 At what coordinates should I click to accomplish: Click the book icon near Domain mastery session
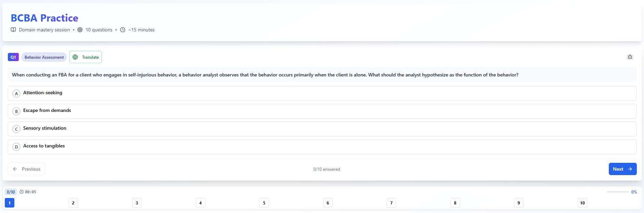(13, 30)
